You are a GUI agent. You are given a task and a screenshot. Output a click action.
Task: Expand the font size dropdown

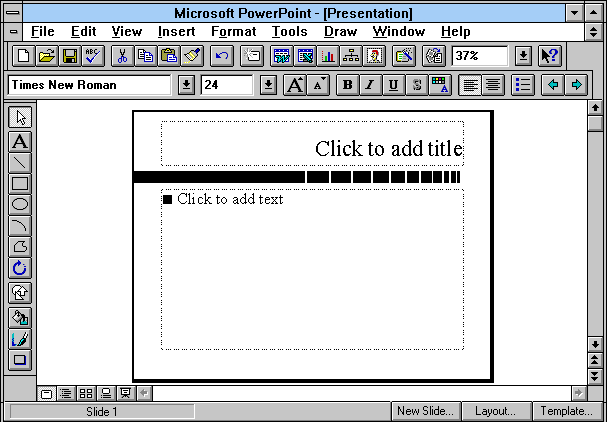pyautogui.click(x=267, y=85)
